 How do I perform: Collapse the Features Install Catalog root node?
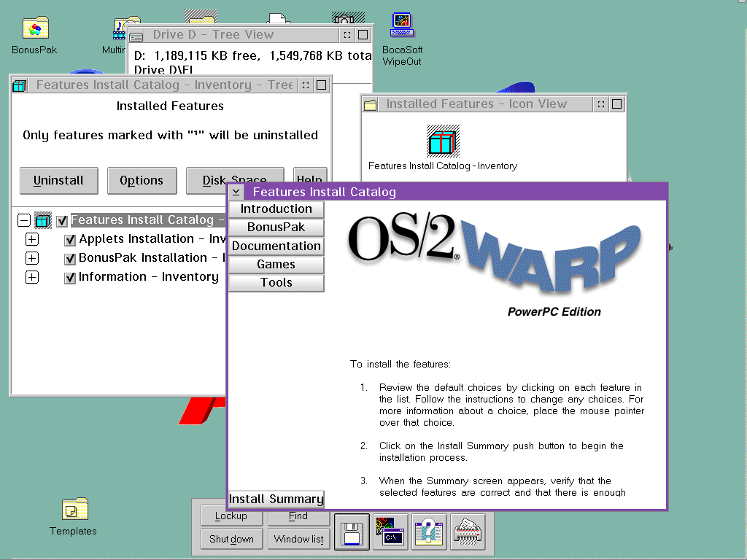coord(24,219)
